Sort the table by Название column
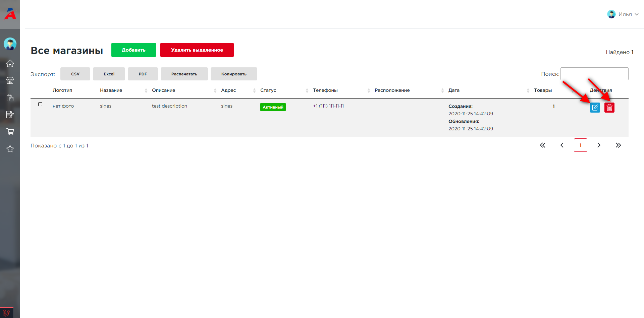Screen dimensions: 644x318 111,90
